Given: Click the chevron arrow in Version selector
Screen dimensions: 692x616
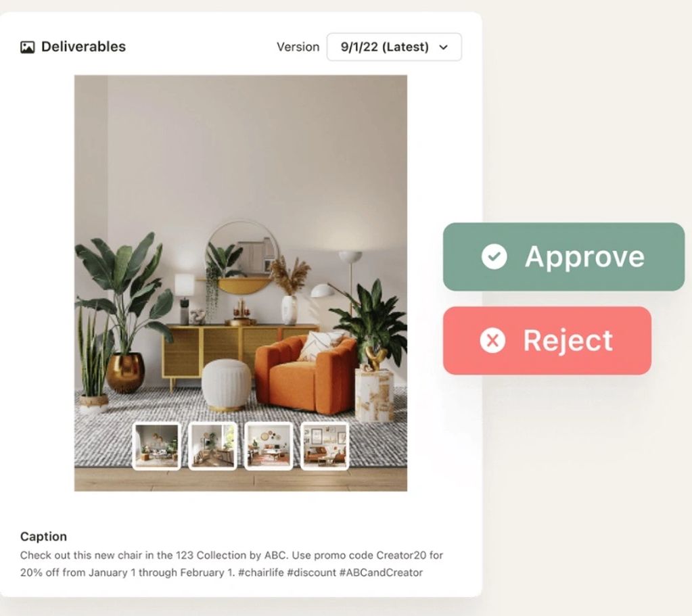Looking at the screenshot, I should point(444,47).
